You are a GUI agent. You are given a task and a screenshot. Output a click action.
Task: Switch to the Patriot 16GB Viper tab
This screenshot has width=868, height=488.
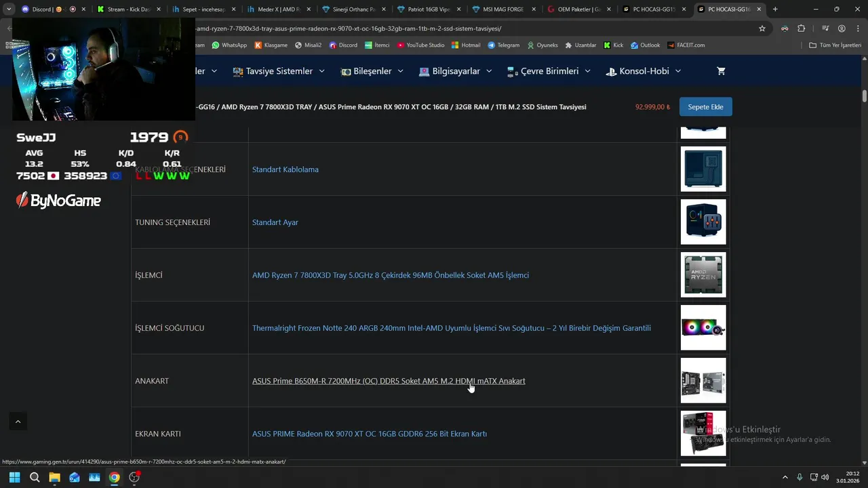coord(428,9)
